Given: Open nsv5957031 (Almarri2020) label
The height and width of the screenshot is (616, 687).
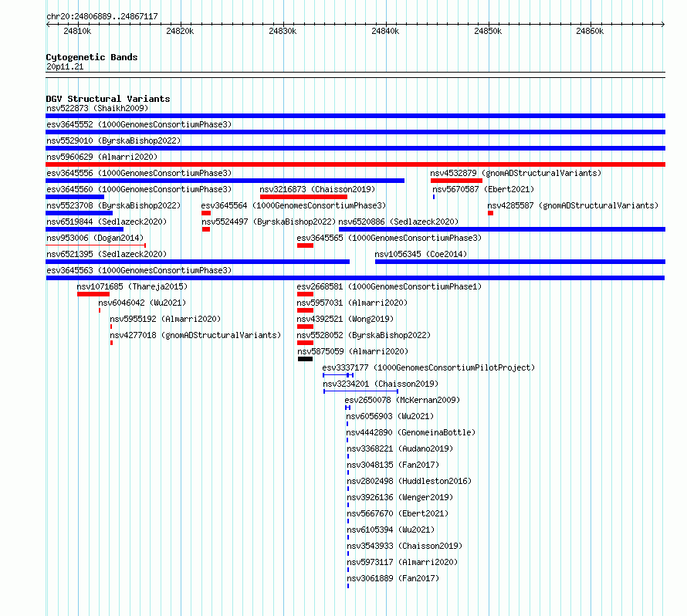Looking at the screenshot, I should 352,303.
